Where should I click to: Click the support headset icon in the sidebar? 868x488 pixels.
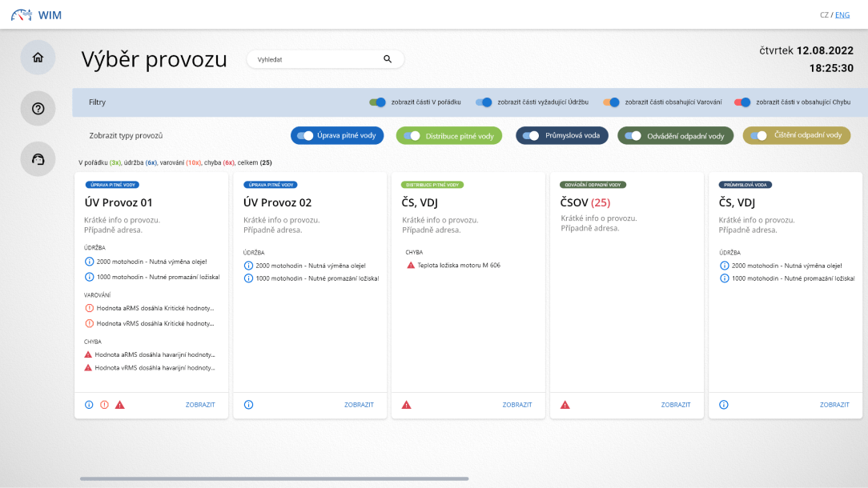38,159
